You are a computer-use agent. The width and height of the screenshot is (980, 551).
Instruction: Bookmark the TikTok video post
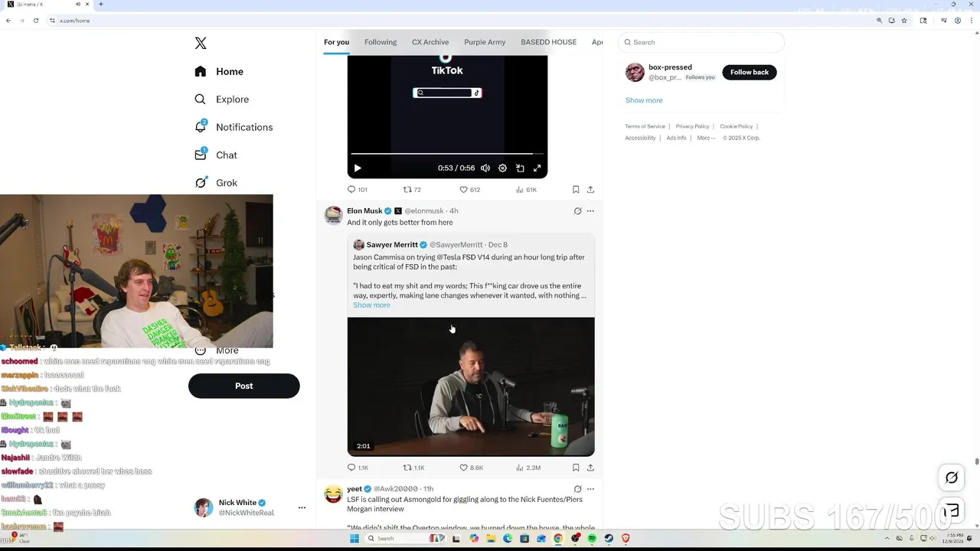pyautogui.click(x=576, y=189)
